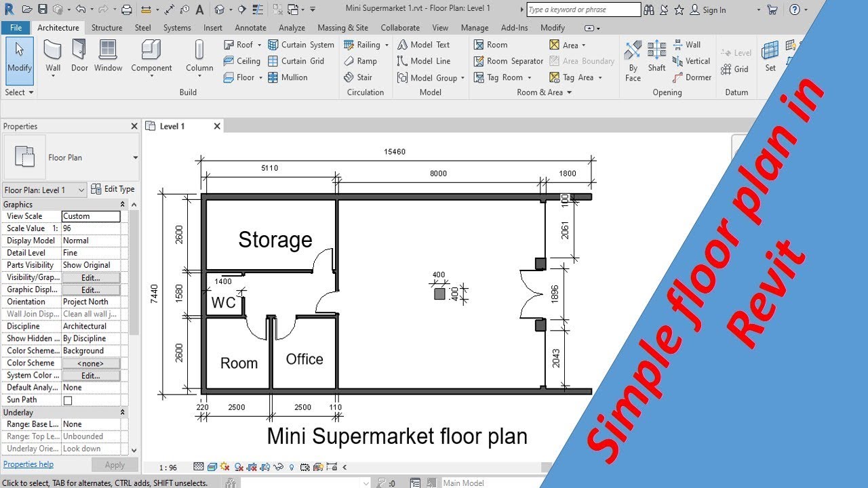The width and height of the screenshot is (868, 488).
Task: Click the View Scale Custom field
Action: (x=91, y=216)
